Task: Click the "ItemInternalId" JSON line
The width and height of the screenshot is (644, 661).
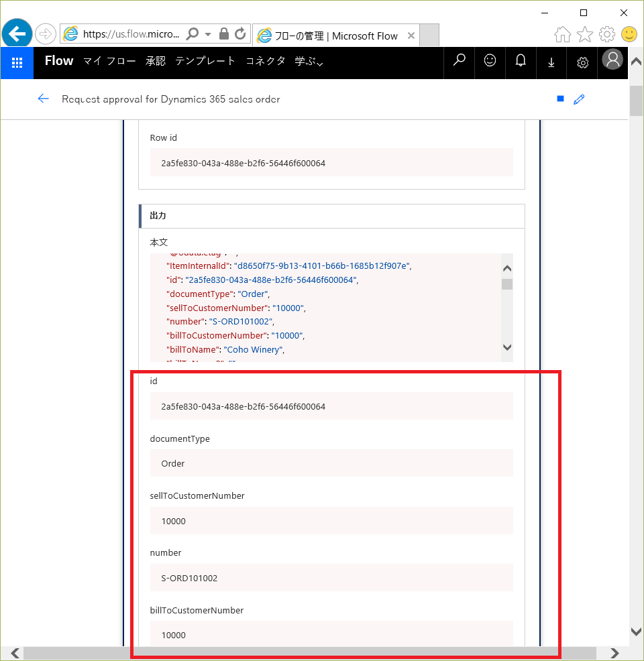Action: point(289,266)
